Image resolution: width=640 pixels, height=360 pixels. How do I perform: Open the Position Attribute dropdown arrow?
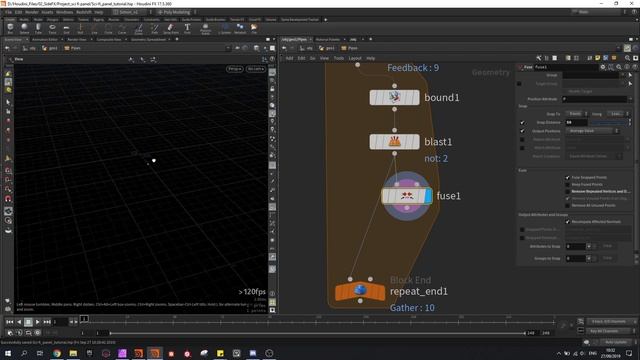click(630, 99)
